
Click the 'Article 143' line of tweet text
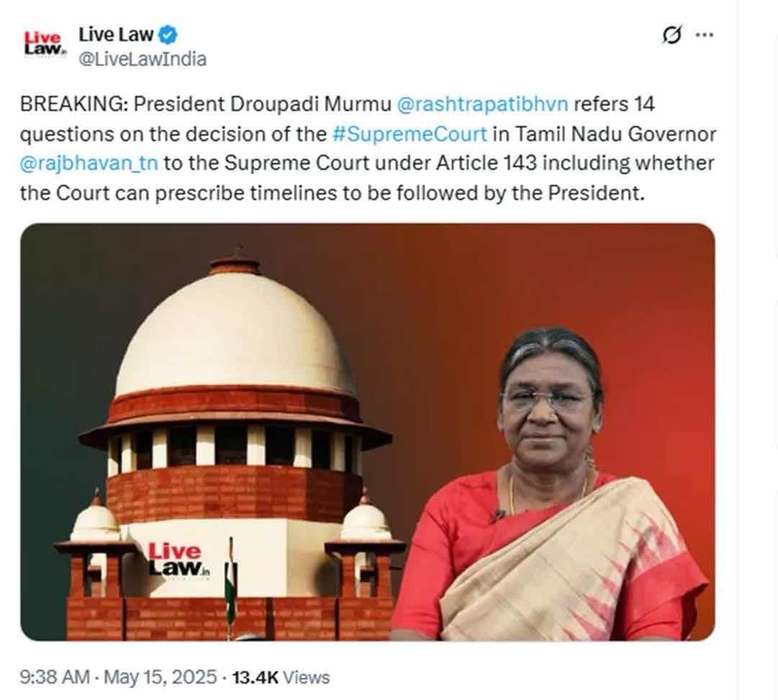367,163
